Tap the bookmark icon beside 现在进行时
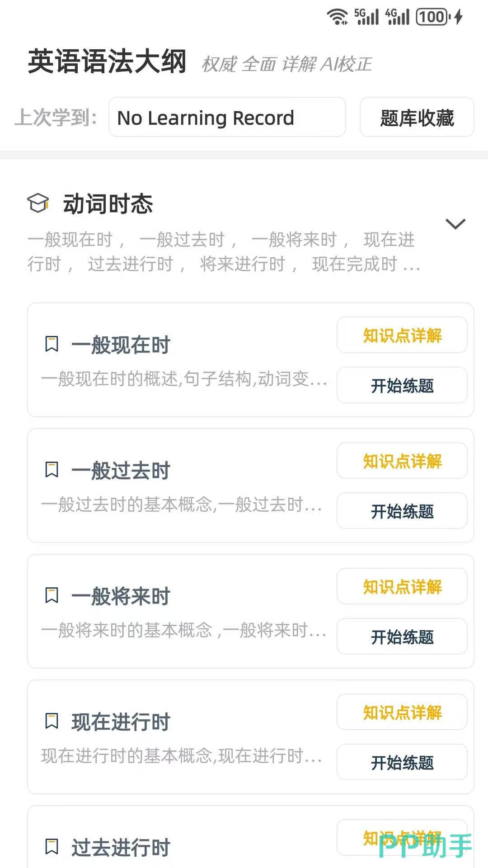 point(52,721)
